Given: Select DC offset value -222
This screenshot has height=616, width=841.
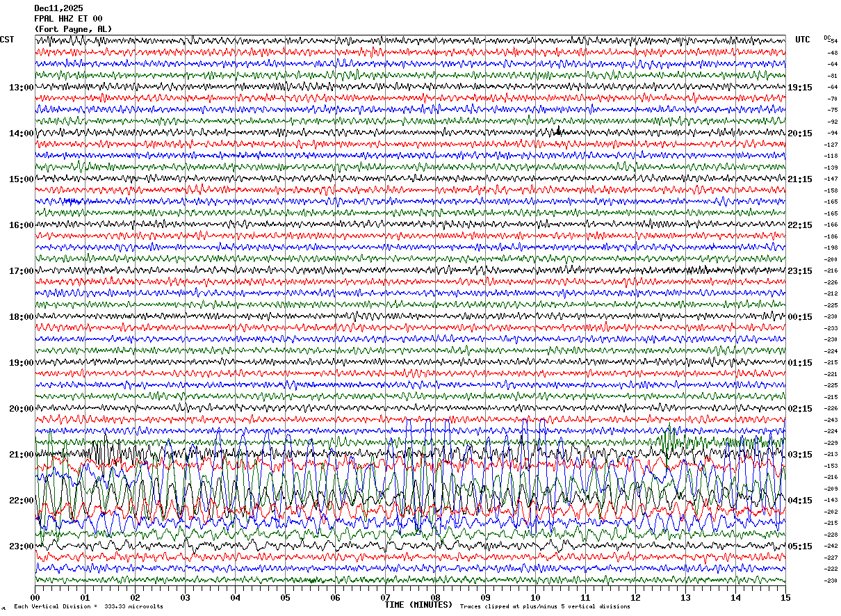Looking at the screenshot, I should pyautogui.click(x=831, y=569).
